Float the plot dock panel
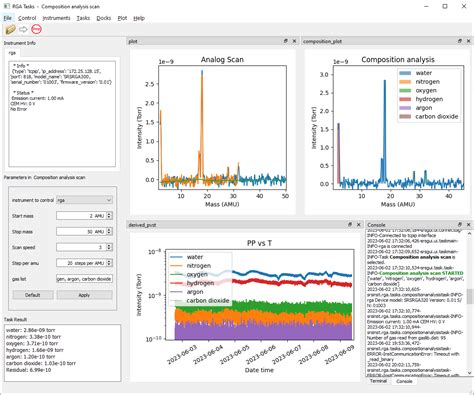 [286, 41]
